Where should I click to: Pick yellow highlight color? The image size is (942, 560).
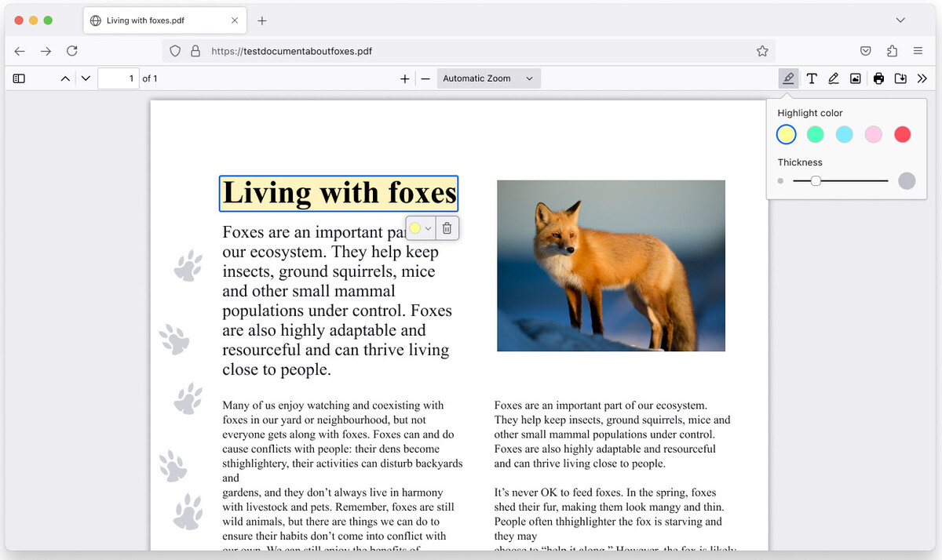786,134
